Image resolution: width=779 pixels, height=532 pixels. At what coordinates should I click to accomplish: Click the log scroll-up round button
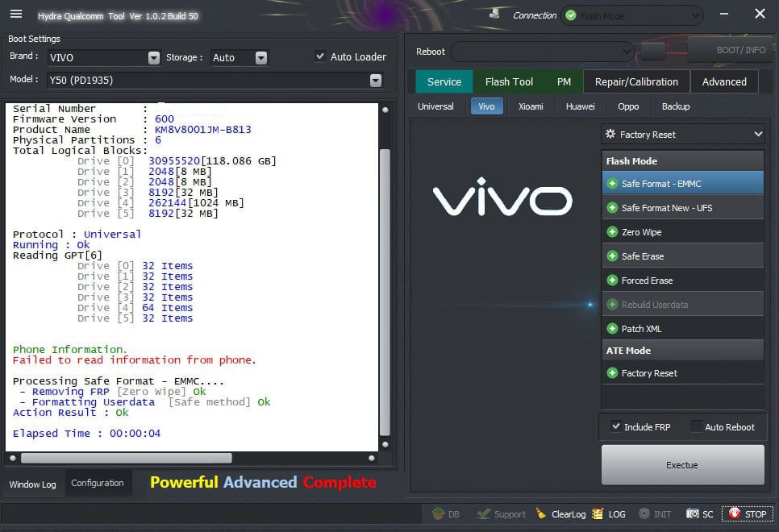tap(385, 110)
